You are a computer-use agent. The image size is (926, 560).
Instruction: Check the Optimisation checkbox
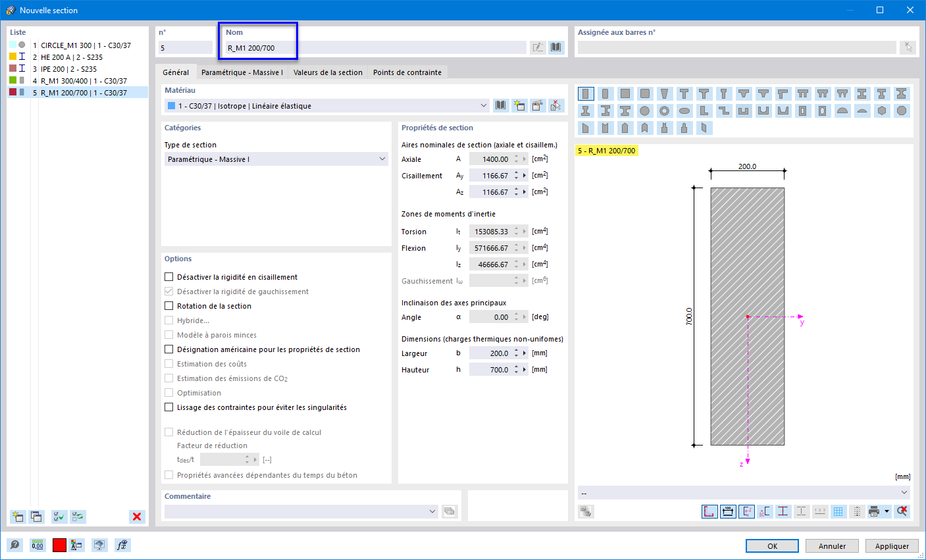(169, 393)
